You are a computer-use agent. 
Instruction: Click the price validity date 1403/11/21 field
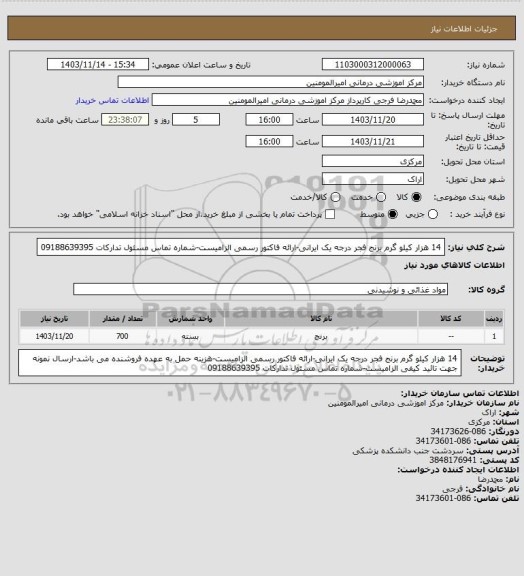click(x=373, y=141)
